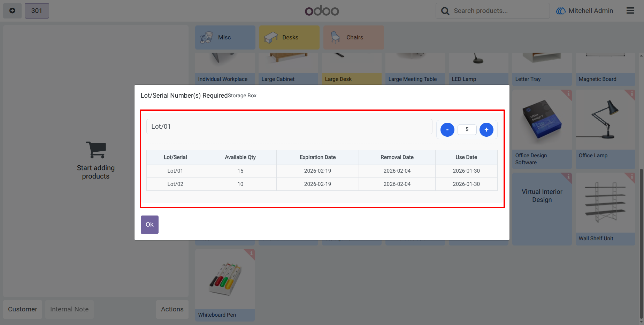Show info for Office Design Software icon
Viewport: 644px width, 325px height.
568,93
